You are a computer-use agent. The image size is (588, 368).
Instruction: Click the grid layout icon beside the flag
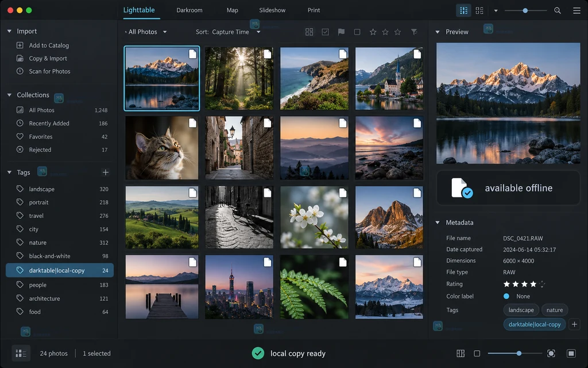pos(309,32)
